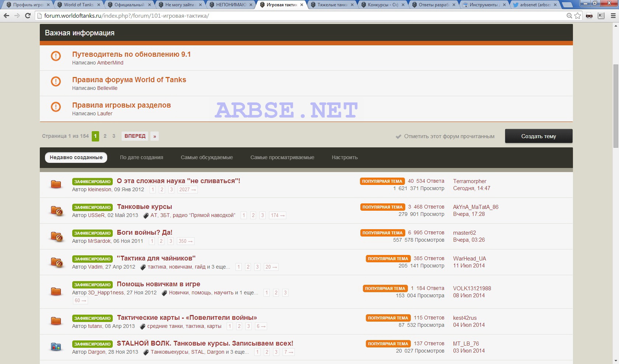Click the средние танки tag

pos(165,326)
